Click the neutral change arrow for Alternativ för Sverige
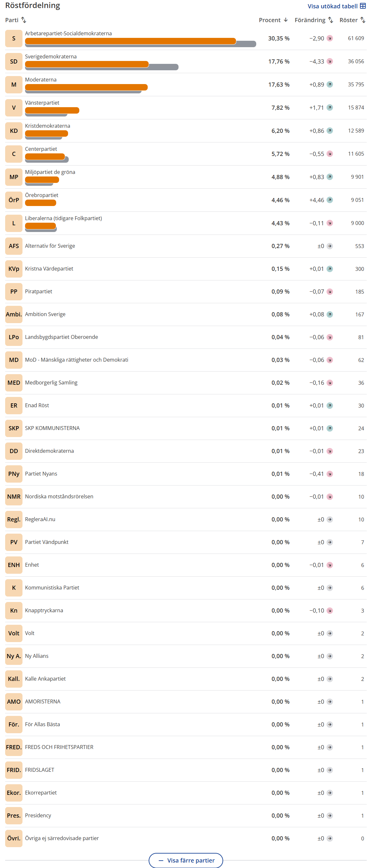The width and height of the screenshot is (367, 868). point(329,246)
